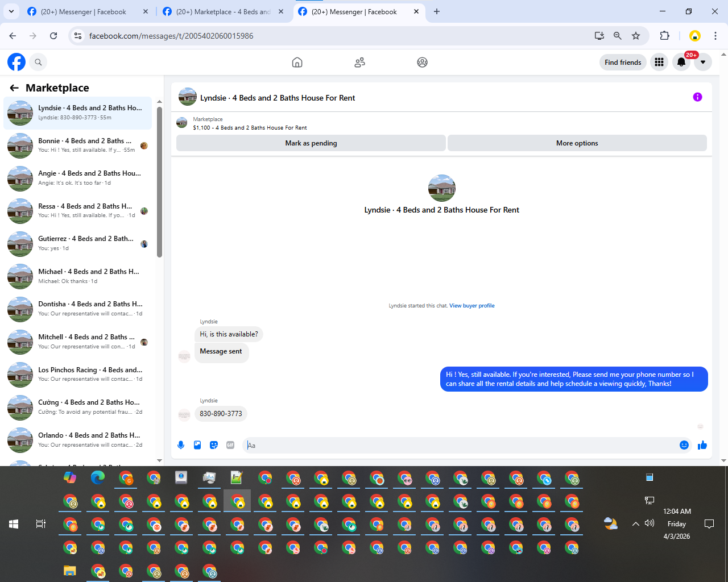Open the Chrome three-dot menu

[x=715, y=36]
